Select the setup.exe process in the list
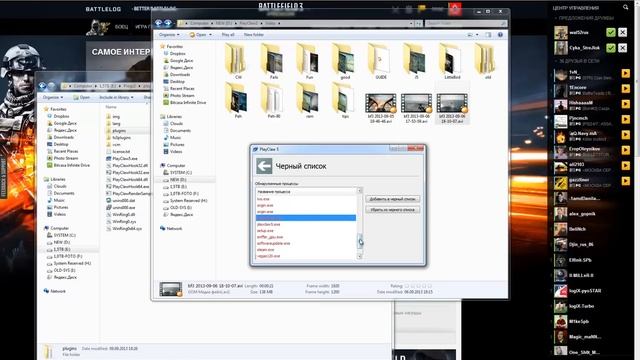640x360 pixels. coord(265,231)
